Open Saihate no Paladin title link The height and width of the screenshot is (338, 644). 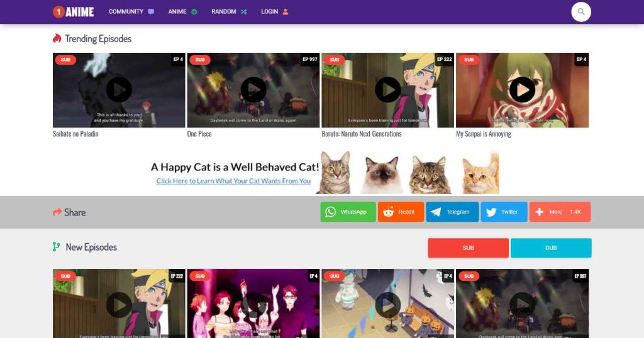click(x=75, y=134)
